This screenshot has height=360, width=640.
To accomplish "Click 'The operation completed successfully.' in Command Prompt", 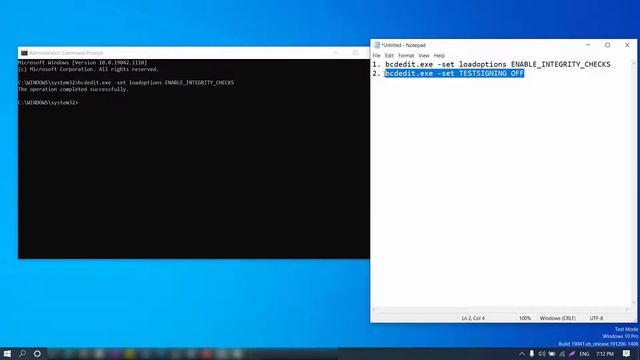I will [73, 89].
